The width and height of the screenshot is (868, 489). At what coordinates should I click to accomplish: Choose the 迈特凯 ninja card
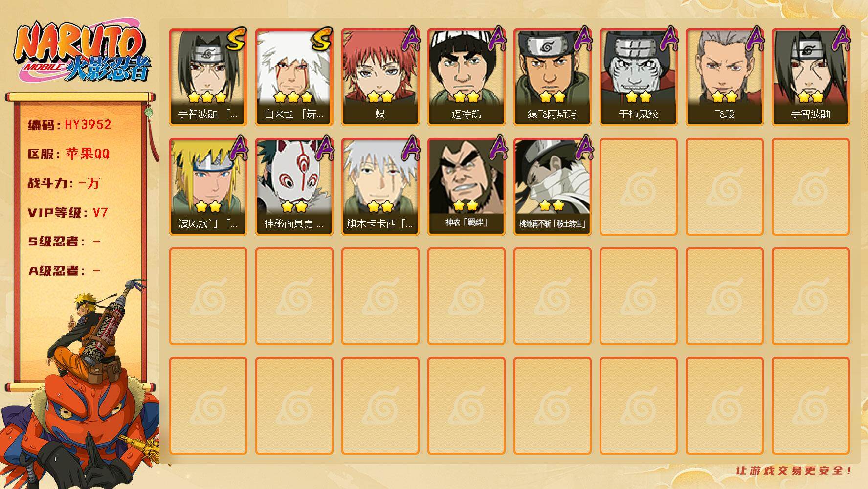tap(466, 77)
